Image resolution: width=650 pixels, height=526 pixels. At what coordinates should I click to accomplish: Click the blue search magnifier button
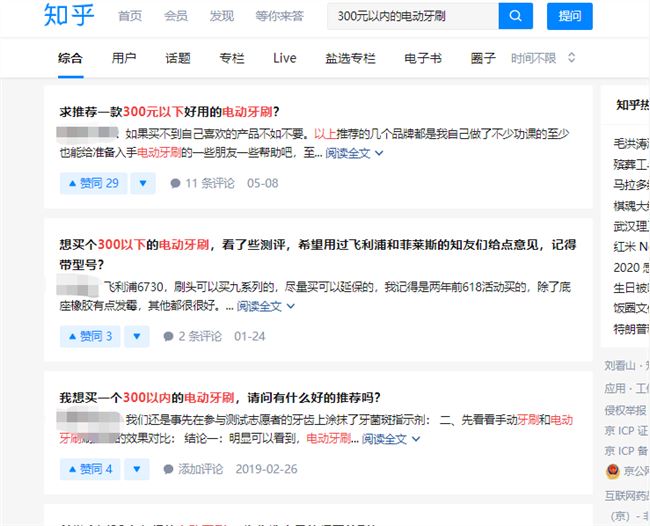pyautogui.click(x=515, y=16)
